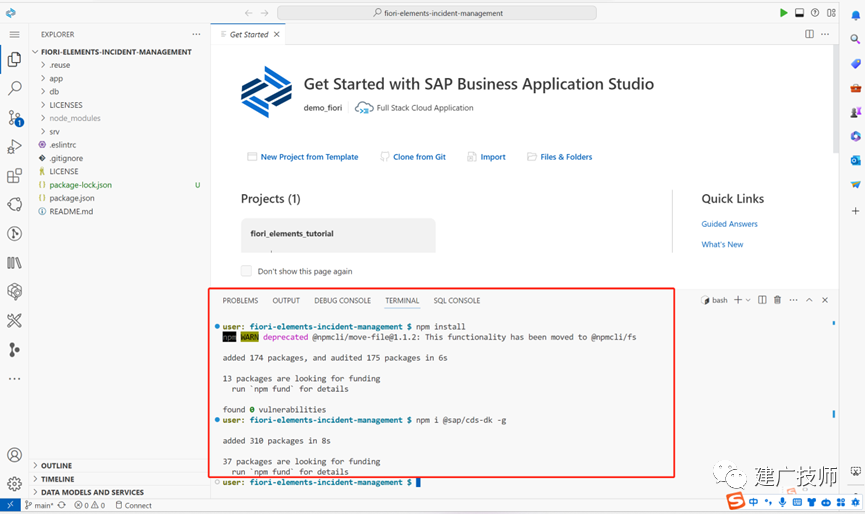Open the fiori_elements_tutorial project card
This screenshot has height=514, width=865.
(338, 235)
